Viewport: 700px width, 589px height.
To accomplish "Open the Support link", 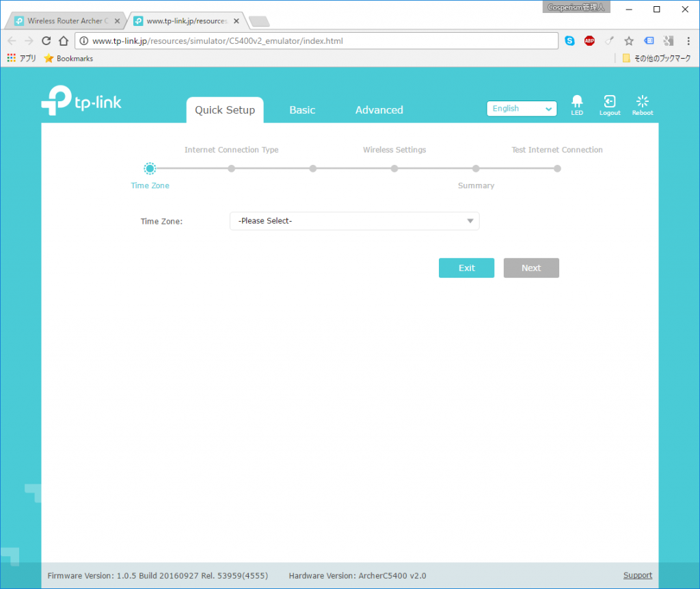I will (x=638, y=575).
